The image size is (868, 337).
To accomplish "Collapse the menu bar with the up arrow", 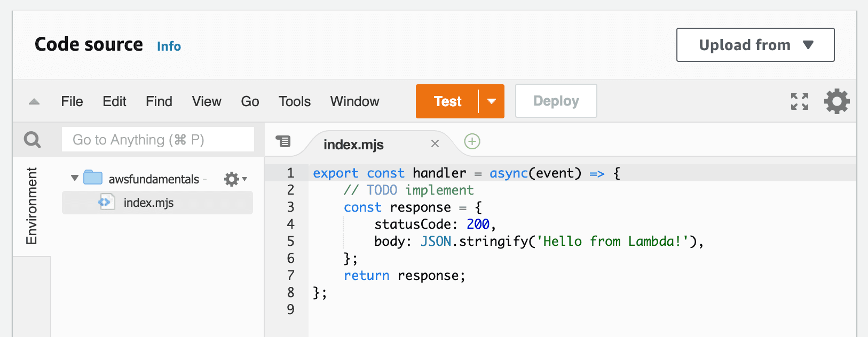I will point(34,101).
